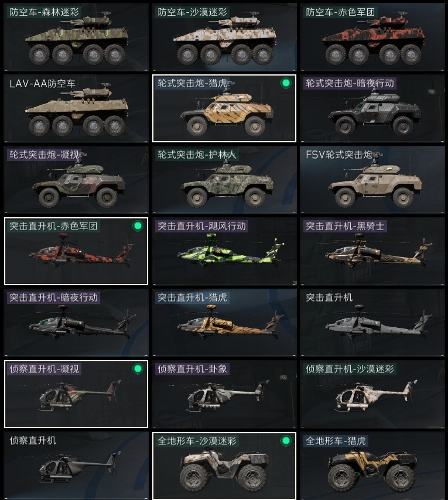Pick the 防空车-赤色军团 vehicle skin

click(372, 37)
